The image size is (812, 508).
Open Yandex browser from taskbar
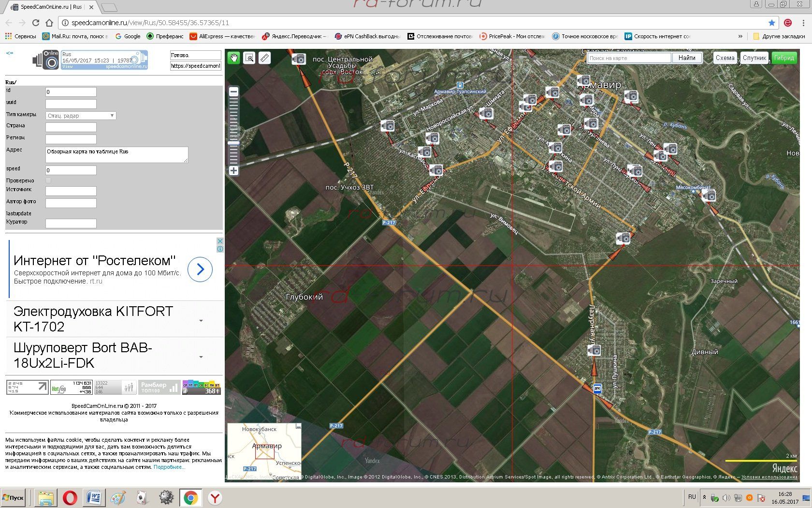215,498
